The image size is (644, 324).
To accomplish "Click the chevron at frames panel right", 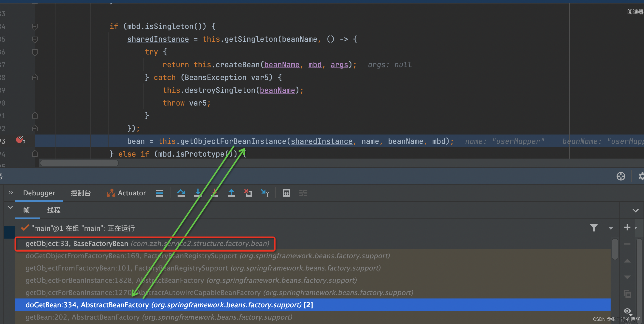I will tap(635, 210).
